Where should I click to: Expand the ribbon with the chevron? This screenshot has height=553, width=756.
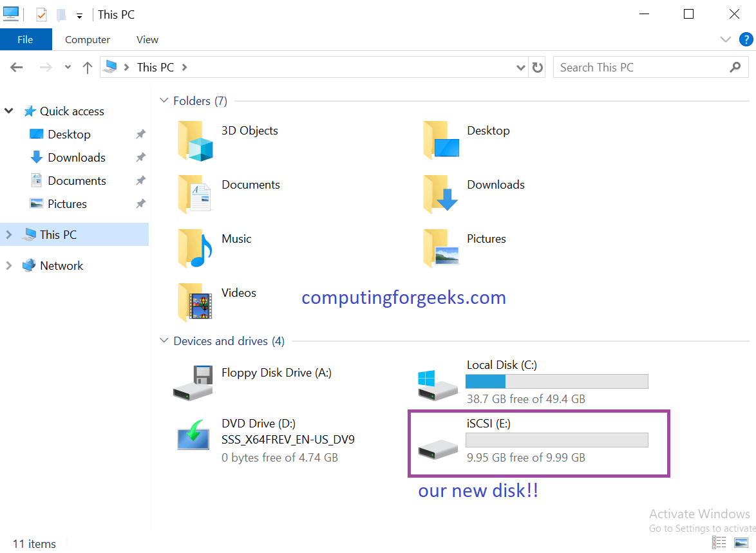[726, 39]
